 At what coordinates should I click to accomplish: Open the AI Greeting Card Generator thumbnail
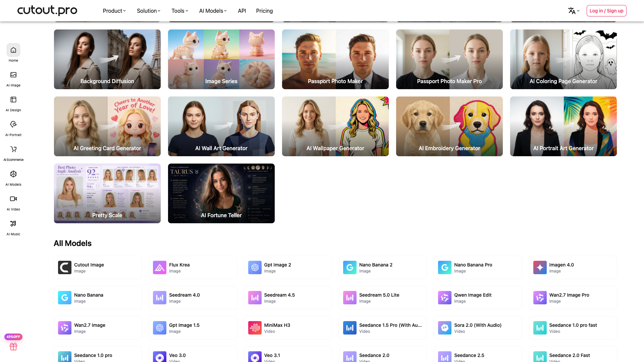[107, 126]
